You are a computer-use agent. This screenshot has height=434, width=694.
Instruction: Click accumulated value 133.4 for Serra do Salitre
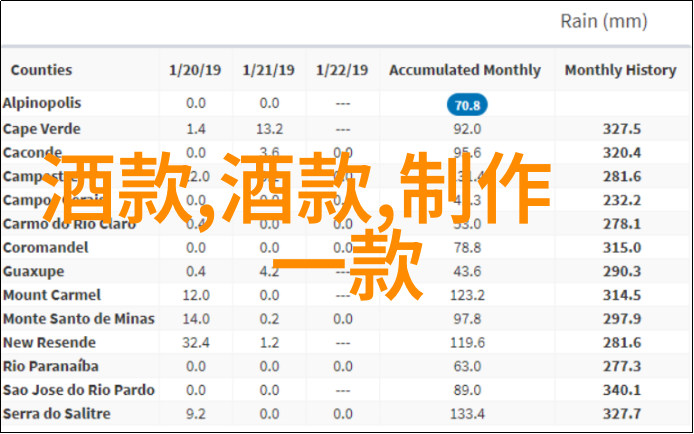pyautogui.click(x=467, y=414)
